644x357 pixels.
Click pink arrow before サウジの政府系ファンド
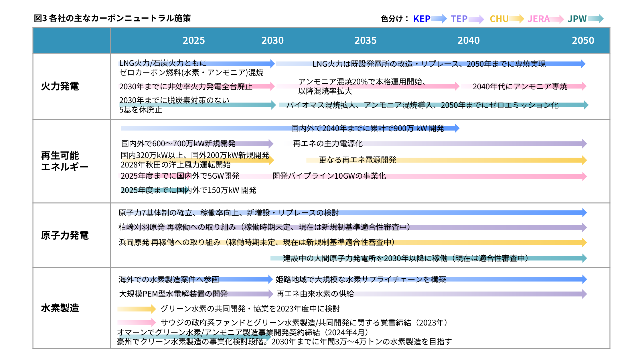[137, 323]
